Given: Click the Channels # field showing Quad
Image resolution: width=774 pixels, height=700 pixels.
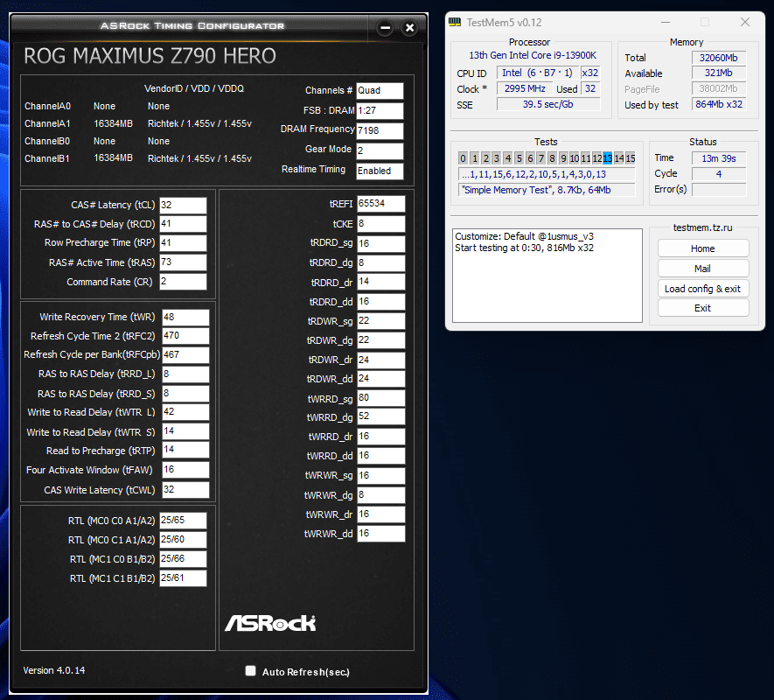Looking at the screenshot, I should pyautogui.click(x=380, y=91).
